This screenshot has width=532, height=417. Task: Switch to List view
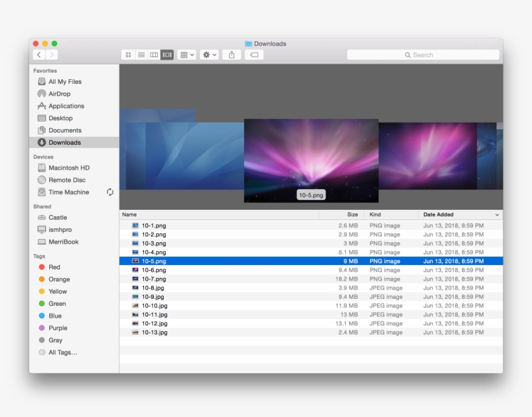tap(141, 55)
